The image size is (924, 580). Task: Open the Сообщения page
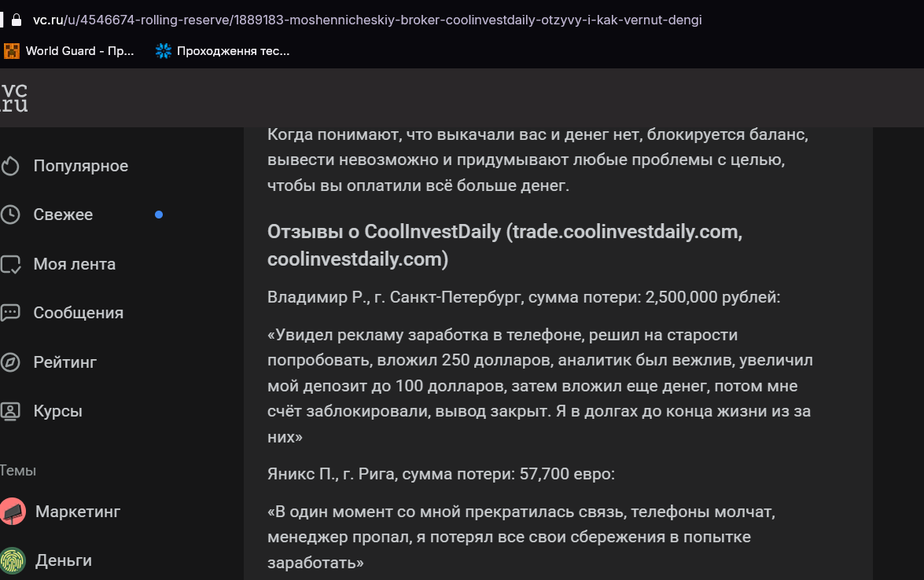(x=78, y=313)
